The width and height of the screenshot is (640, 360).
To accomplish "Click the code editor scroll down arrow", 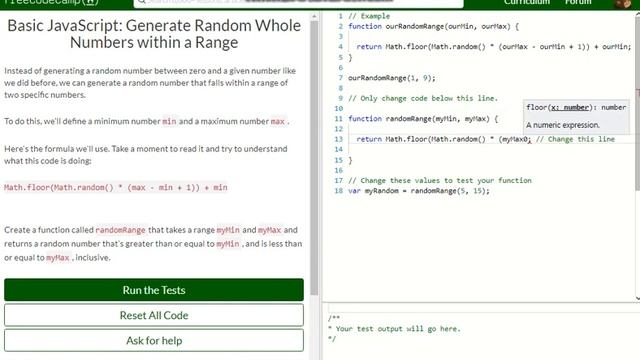I will coord(638,298).
